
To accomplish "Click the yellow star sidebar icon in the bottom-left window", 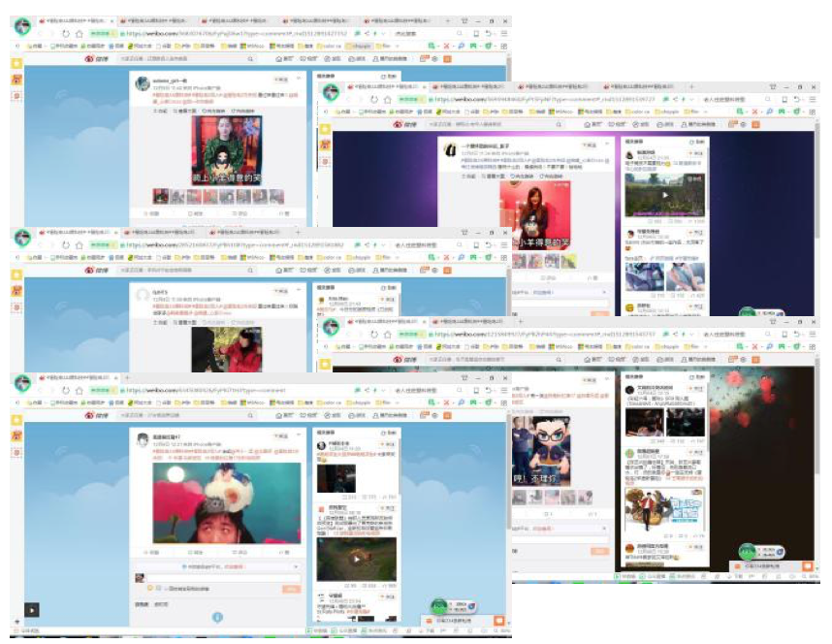I will coord(16,420).
